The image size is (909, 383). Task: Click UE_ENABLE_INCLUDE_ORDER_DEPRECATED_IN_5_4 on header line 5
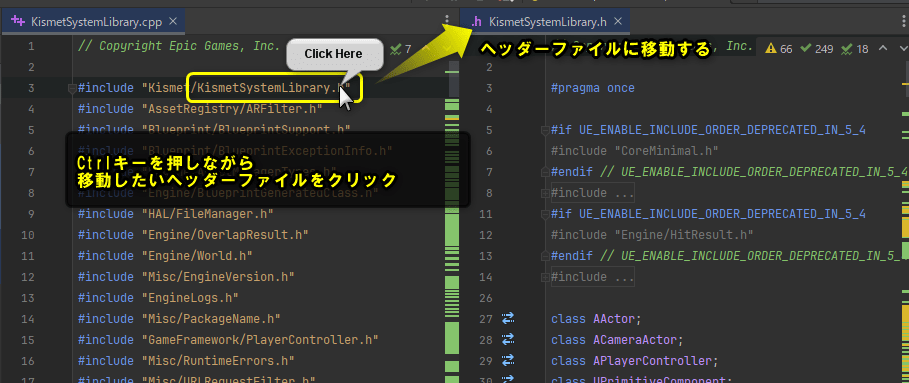(x=722, y=130)
